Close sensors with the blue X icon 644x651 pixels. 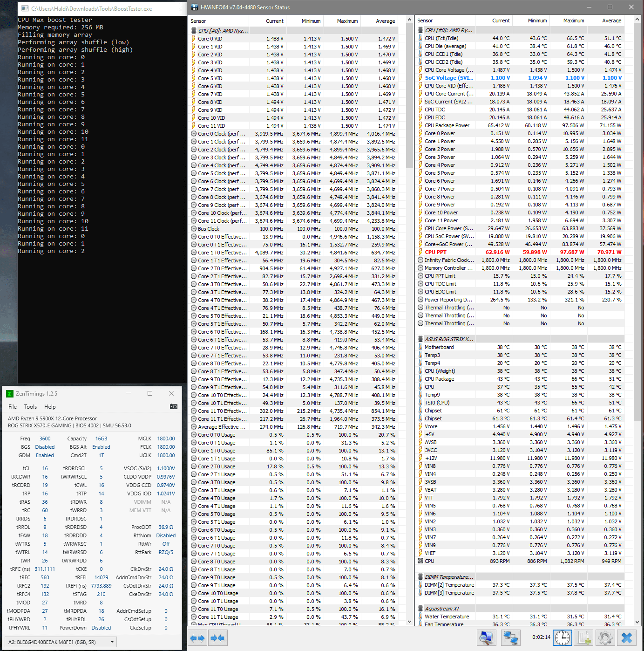[627, 637]
